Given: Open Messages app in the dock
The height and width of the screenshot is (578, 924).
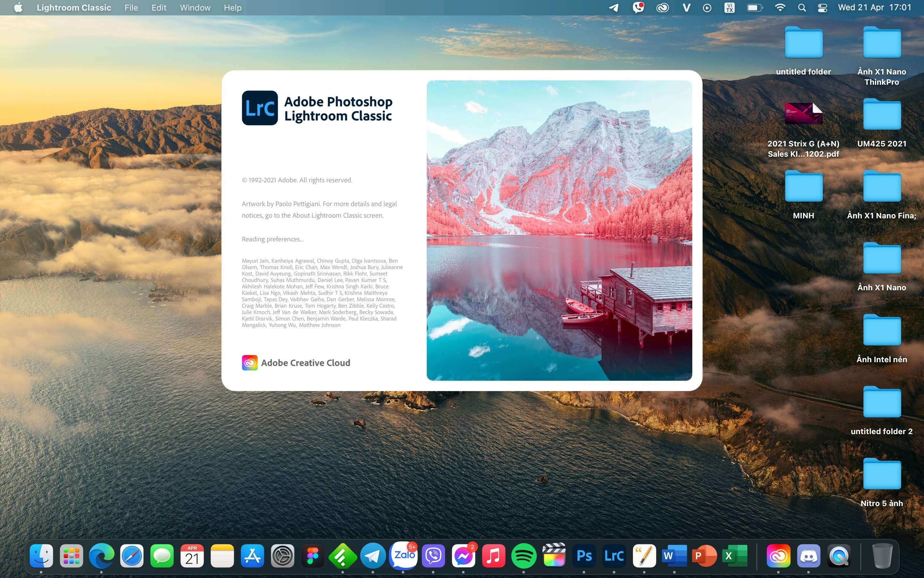Looking at the screenshot, I should [x=162, y=556].
